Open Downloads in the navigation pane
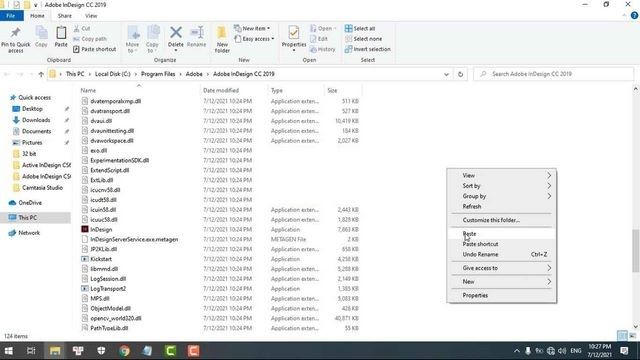This screenshot has width=640, height=360. tap(36, 120)
